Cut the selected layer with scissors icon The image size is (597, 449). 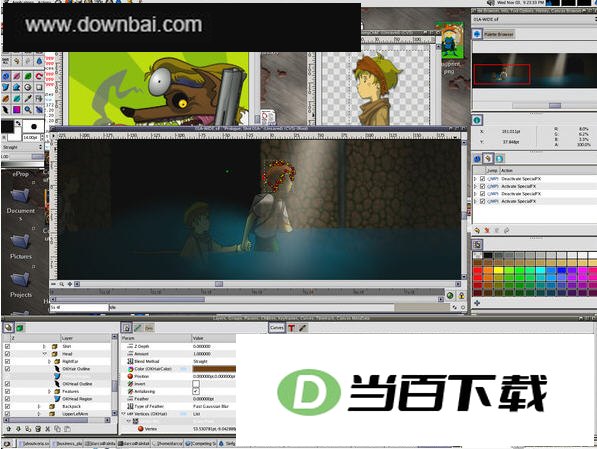point(48,429)
